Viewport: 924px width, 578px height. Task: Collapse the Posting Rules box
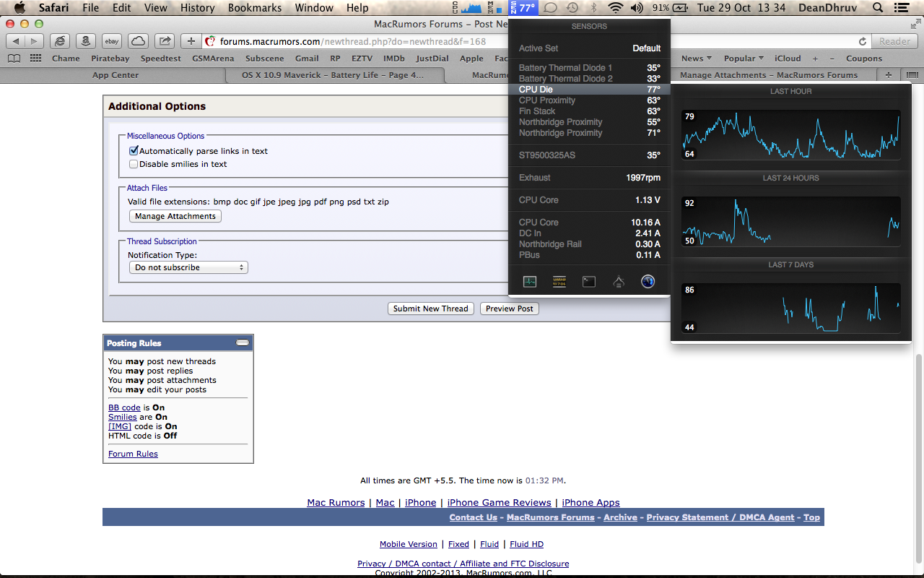click(x=243, y=342)
